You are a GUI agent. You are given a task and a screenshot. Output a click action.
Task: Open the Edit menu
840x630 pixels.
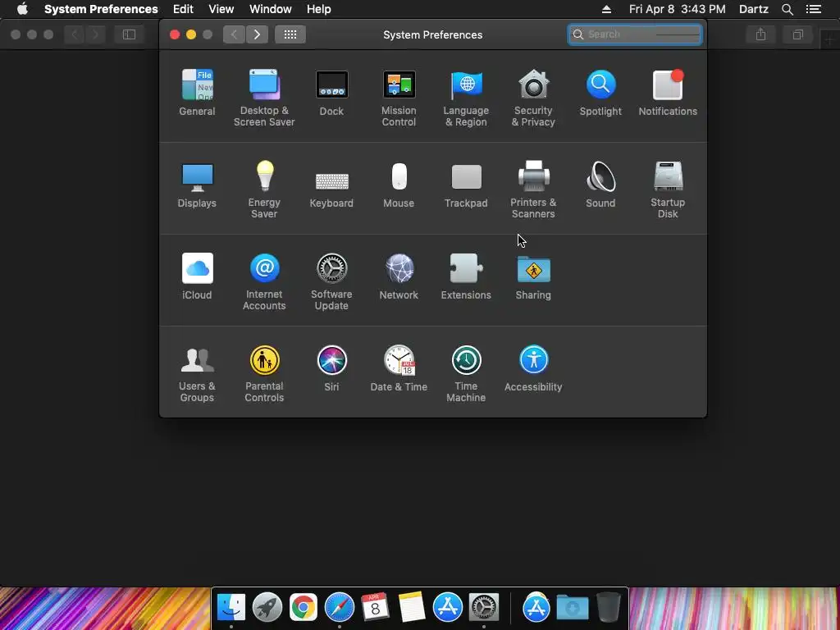click(x=183, y=9)
